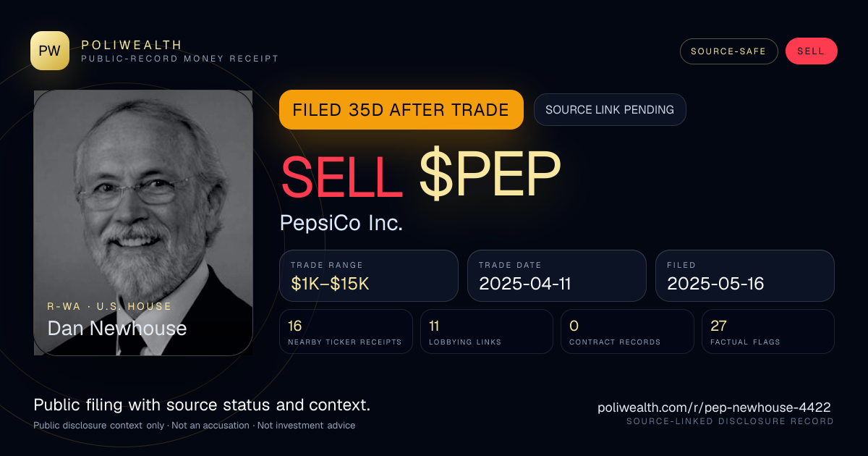Screen dimensions: 868x456
Task: Click the FILED 35D AFTER TRADE badge
Action: (x=401, y=109)
